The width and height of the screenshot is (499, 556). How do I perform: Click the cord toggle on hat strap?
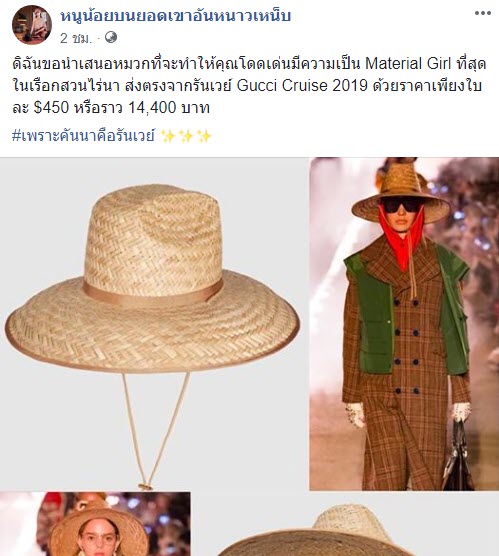(145, 486)
